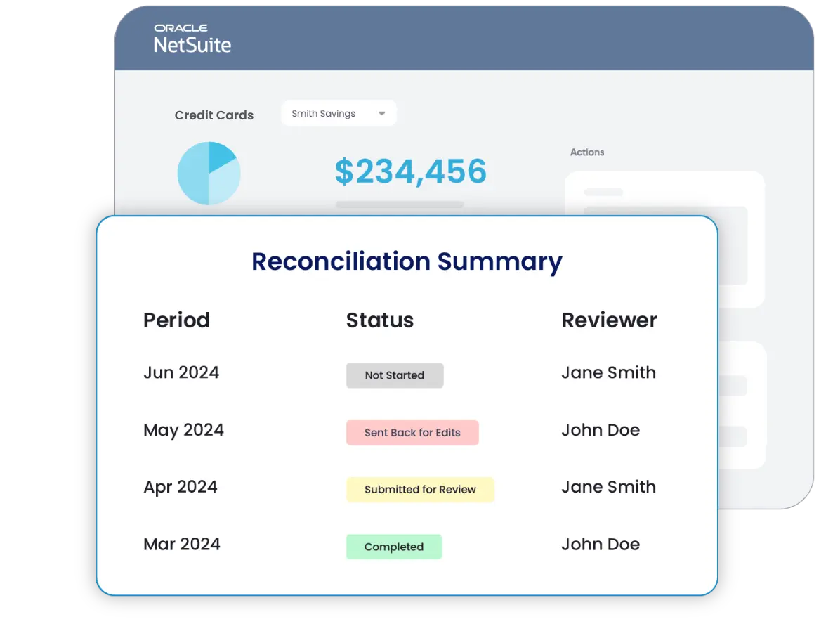Select the Status column header

379,320
